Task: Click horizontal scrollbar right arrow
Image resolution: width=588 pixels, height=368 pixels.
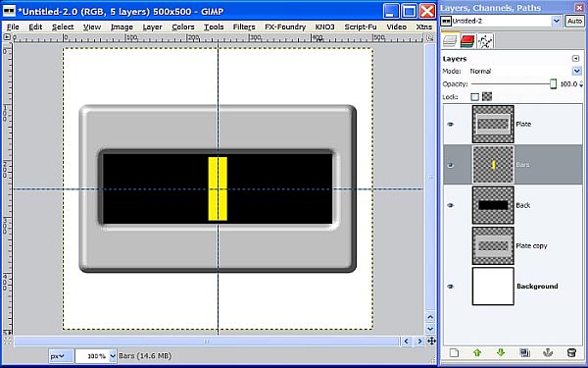Action: [x=419, y=341]
